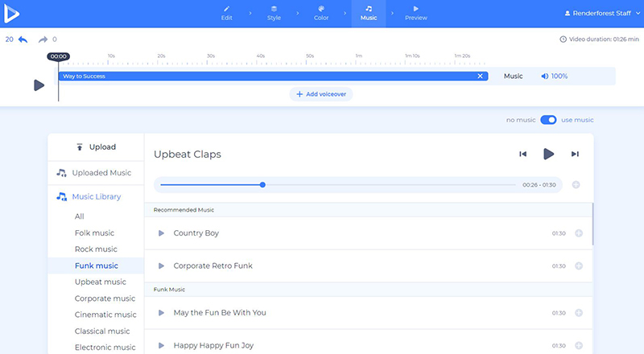Screen dimensions: 644x354
Task: Skip to previous track in player
Action: click(x=522, y=154)
